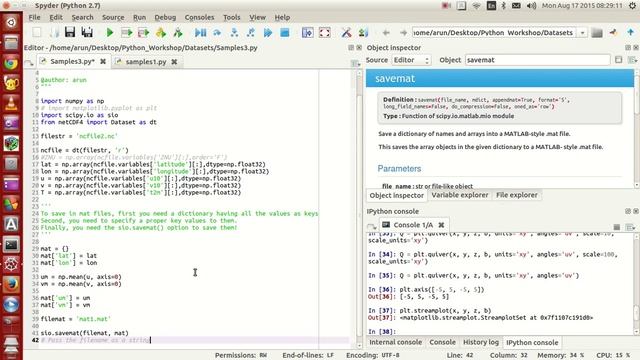Stop debugging with the blue square icon

click(285, 33)
